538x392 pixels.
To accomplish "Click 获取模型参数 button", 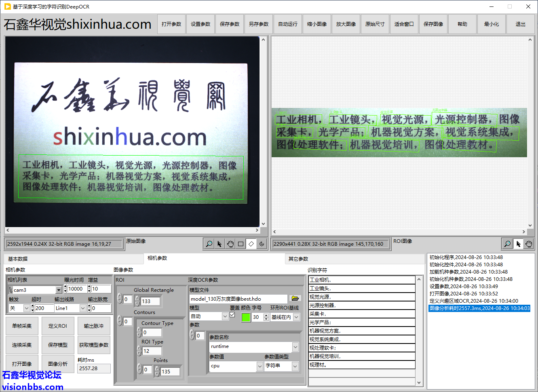I will point(94,345).
